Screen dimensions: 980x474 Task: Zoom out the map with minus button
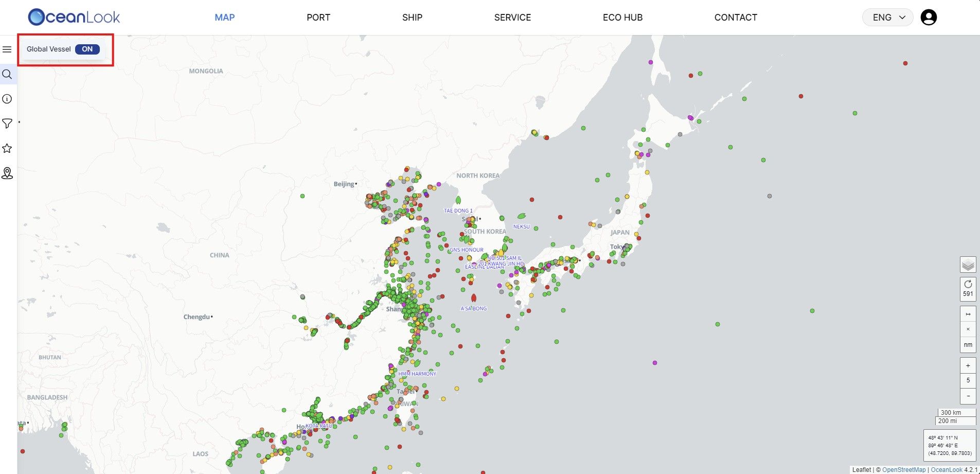(968, 396)
